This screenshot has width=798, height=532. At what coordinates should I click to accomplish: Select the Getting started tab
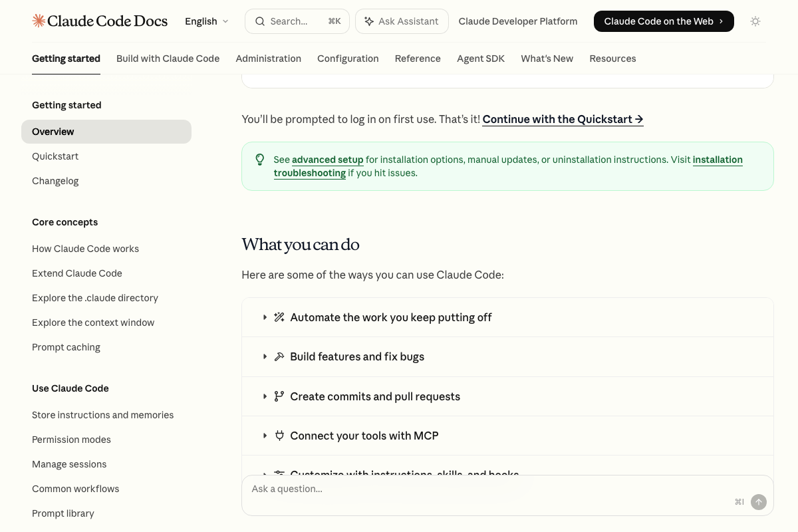[66, 59]
